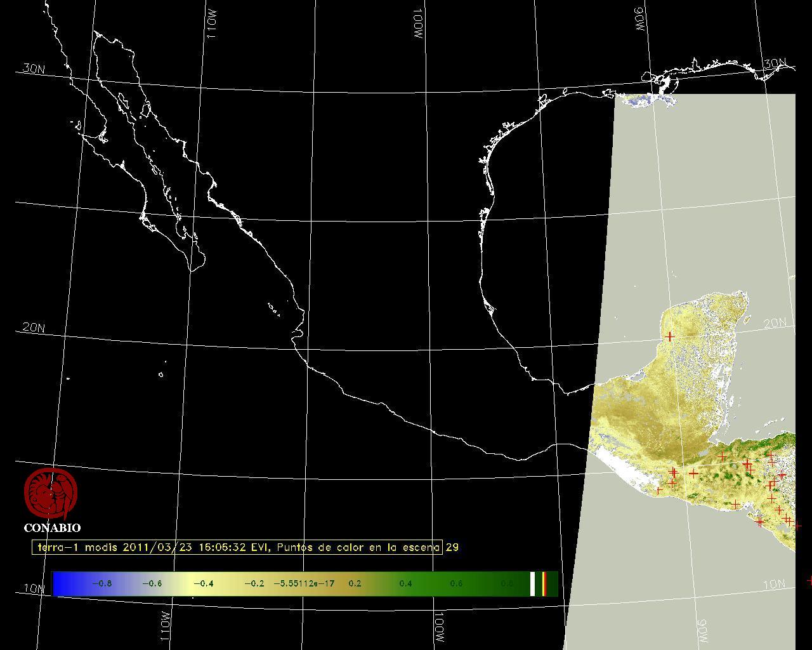This screenshot has width=812, height=650.
Task: Select the yellow-boxed terra-1 modis caption
Action: (x=237, y=547)
